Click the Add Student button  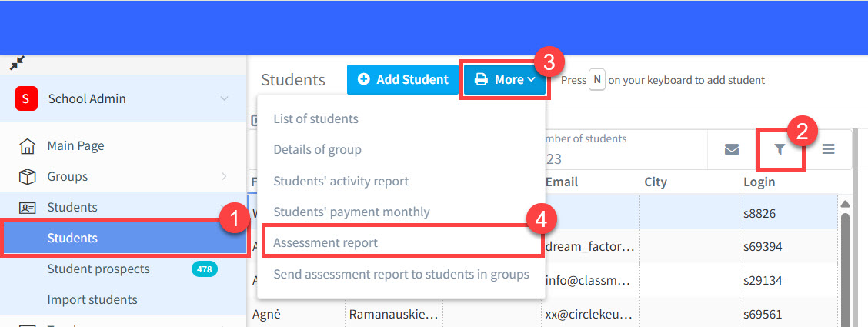(x=402, y=80)
